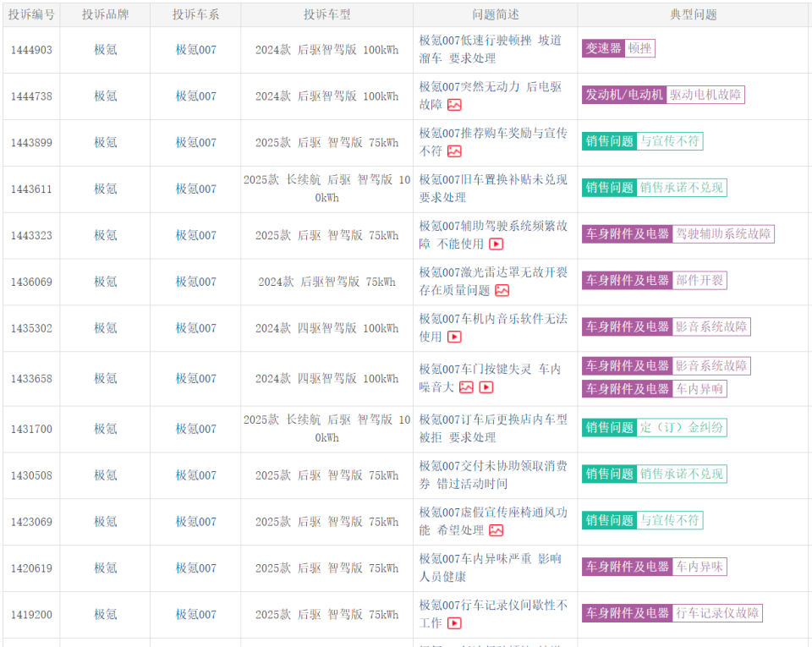Click model text in row 1420619
Image resolution: width=812 pixels, height=647 pixels.
[x=326, y=568]
